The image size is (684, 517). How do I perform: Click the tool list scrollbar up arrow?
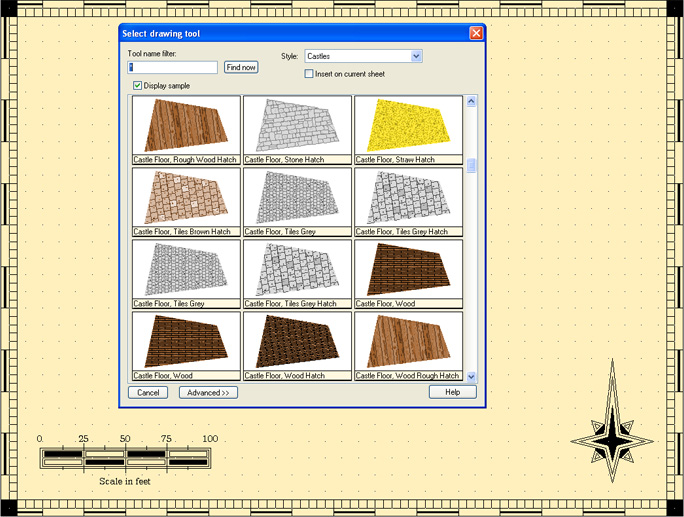[471, 101]
